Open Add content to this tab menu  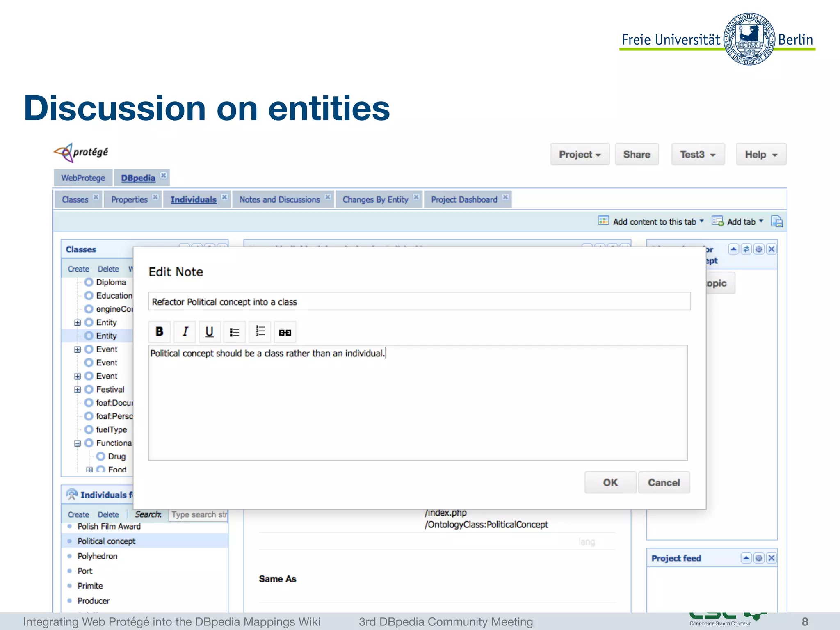tap(651, 221)
